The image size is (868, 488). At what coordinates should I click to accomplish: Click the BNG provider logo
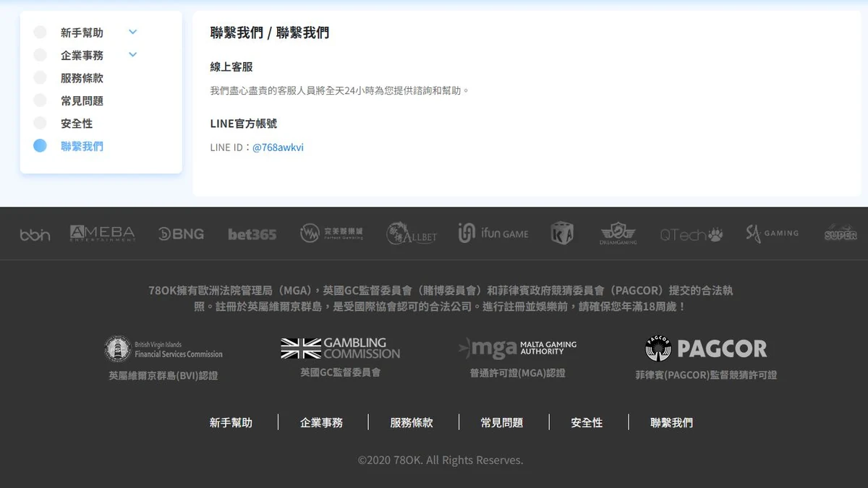(x=181, y=234)
